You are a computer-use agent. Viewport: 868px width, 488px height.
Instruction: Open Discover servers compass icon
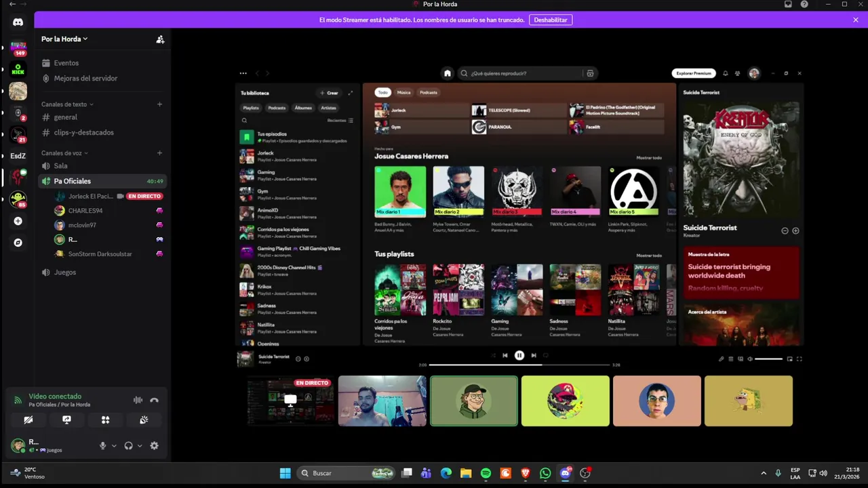(x=18, y=243)
